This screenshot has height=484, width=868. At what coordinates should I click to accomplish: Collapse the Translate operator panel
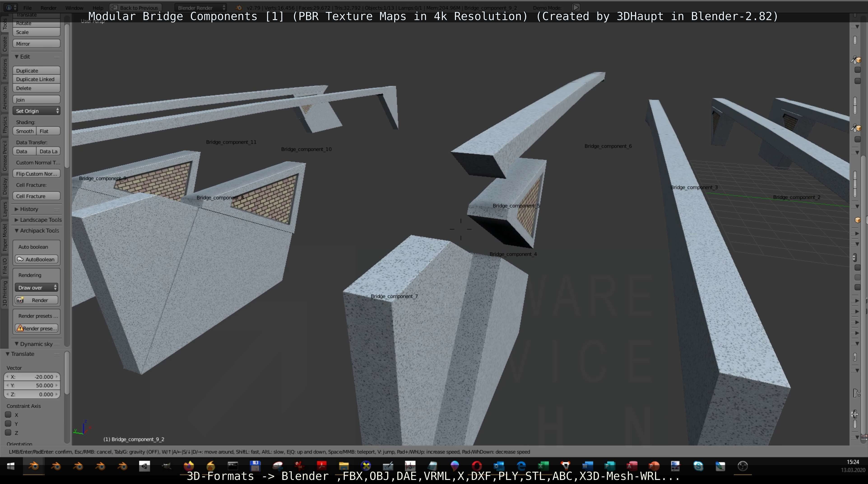click(x=7, y=354)
